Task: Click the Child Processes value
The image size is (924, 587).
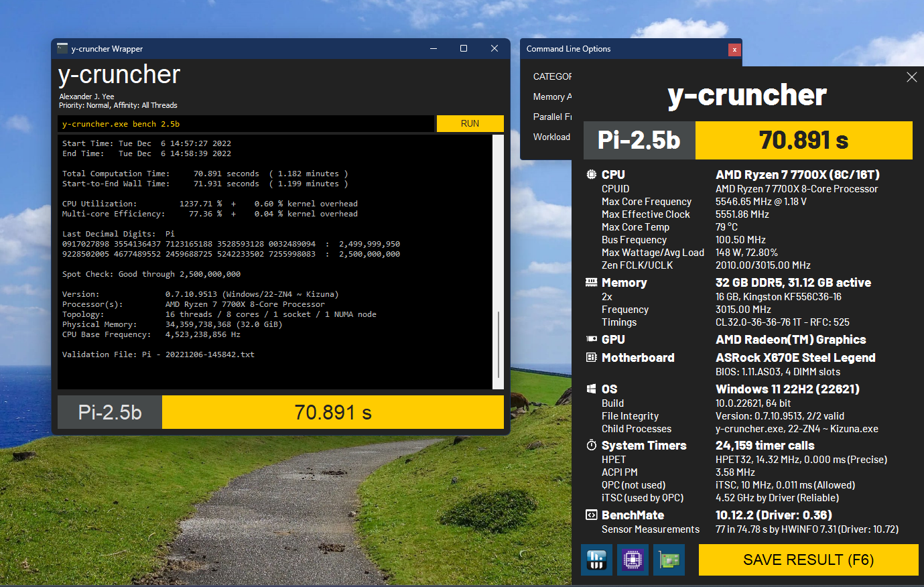Action: [x=797, y=428]
